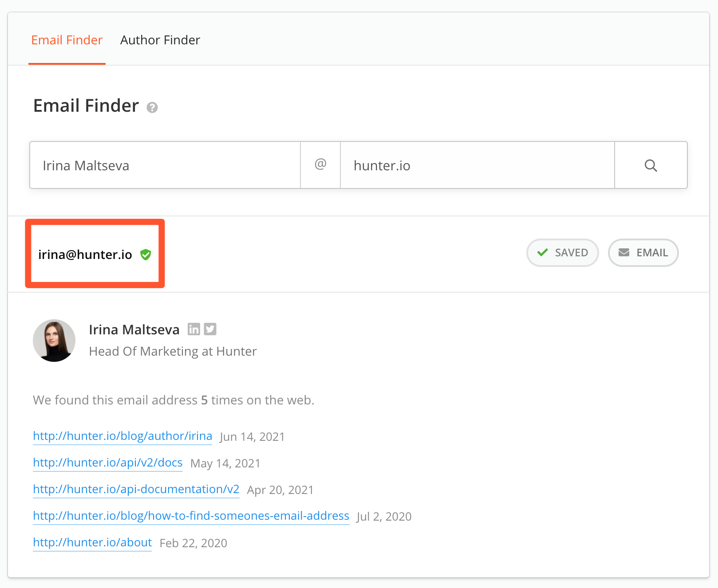
Task: Open the Author Finder tab
Action: 160,40
